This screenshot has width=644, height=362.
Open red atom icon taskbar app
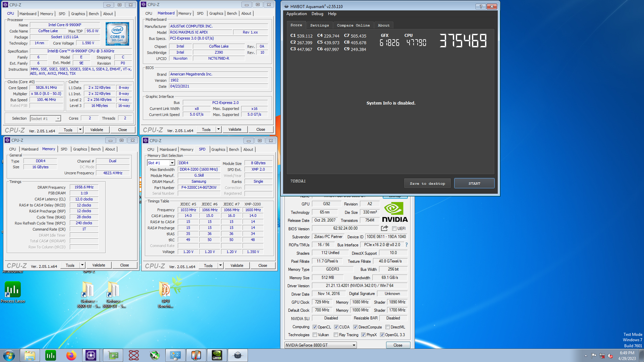coord(134,355)
